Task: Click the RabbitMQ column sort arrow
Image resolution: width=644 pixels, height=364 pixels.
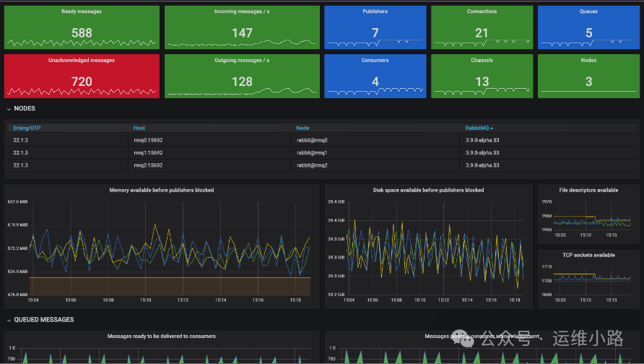Action: [x=492, y=129]
